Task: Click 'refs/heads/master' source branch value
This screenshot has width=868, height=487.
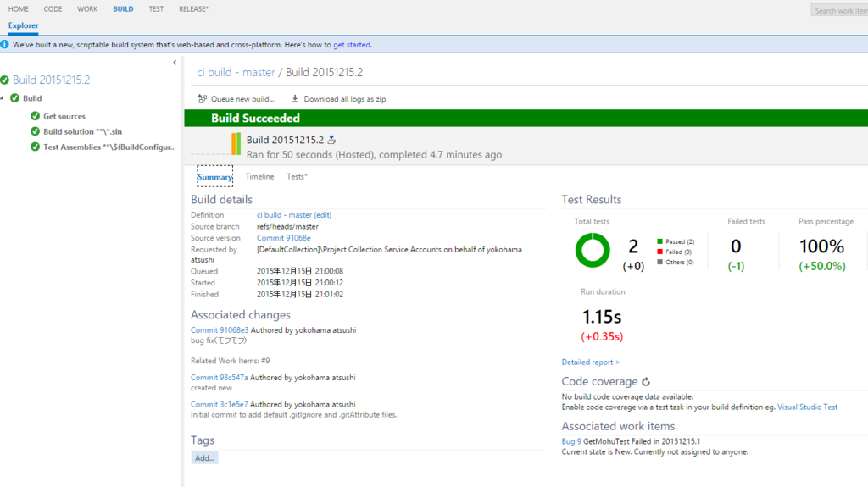Action: (287, 226)
